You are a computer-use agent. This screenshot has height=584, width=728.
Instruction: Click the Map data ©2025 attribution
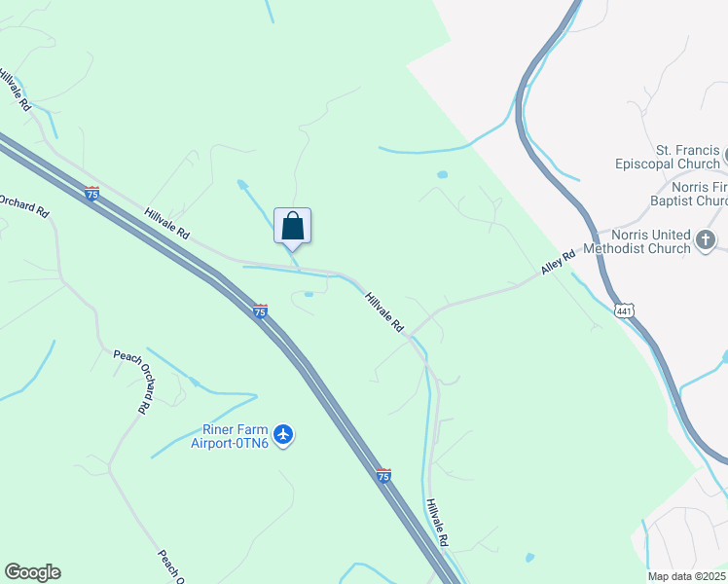pos(687,576)
